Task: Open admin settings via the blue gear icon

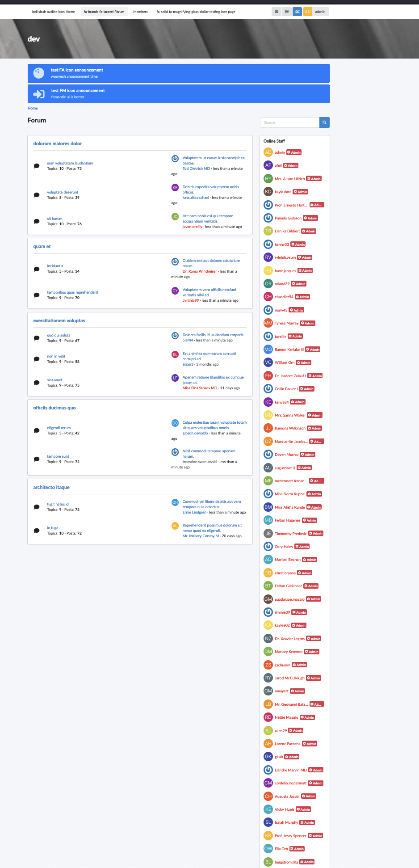Action: [297, 12]
